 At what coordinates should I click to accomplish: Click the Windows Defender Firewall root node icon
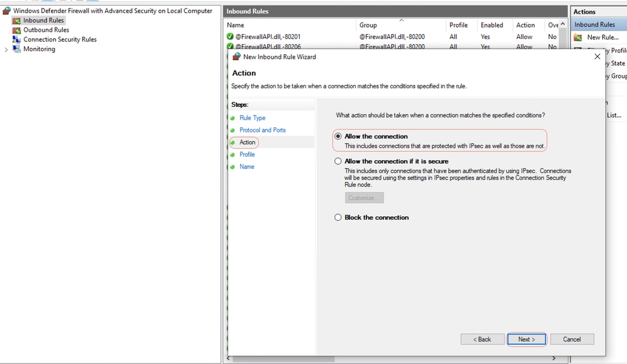(6, 11)
